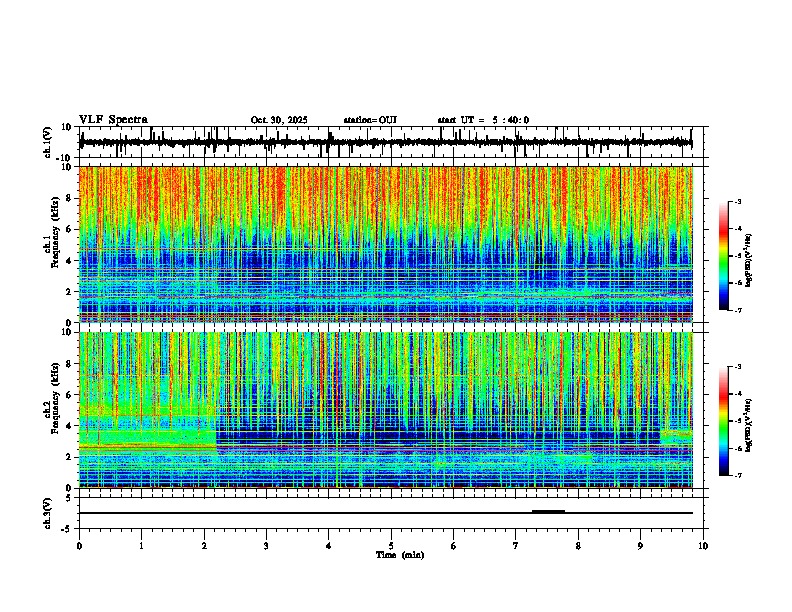The image size is (792, 612).
Task: Click the "2" kHz tick of ch.2 spectrogram
Action: [x=69, y=457]
